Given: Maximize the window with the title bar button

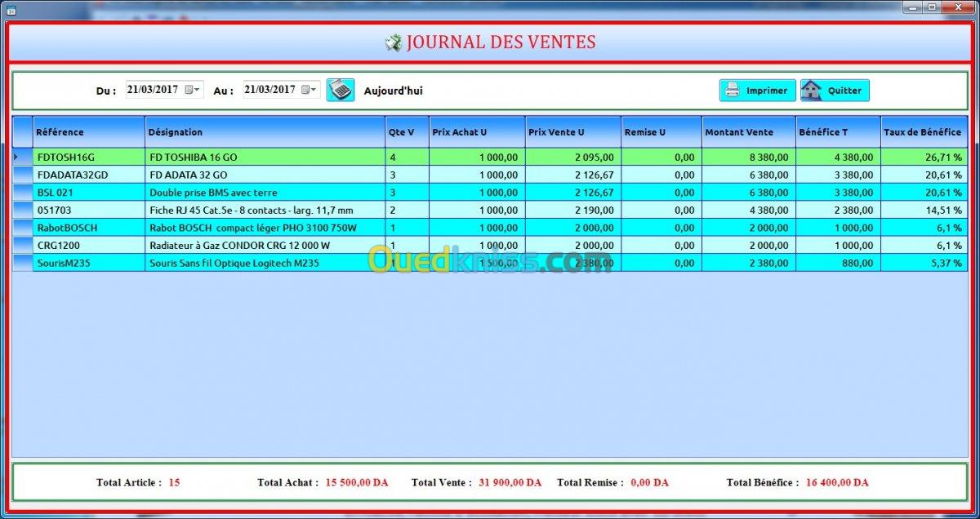Looking at the screenshot, I should (932, 7).
